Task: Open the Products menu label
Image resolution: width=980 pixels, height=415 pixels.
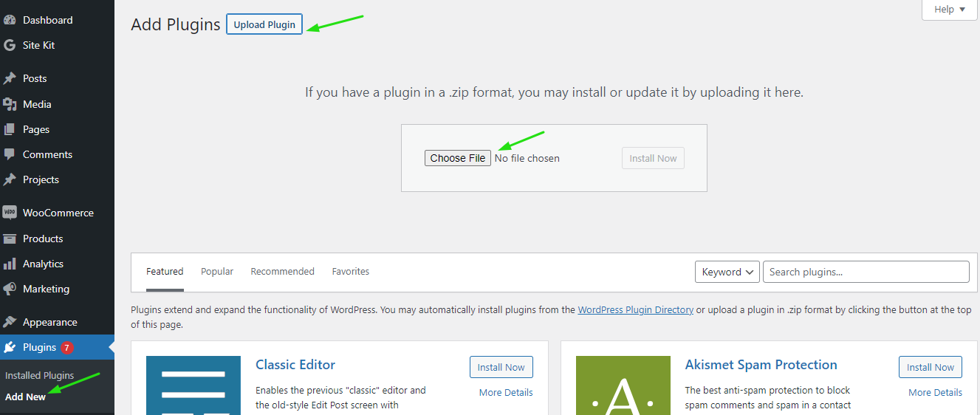Action: click(43, 239)
